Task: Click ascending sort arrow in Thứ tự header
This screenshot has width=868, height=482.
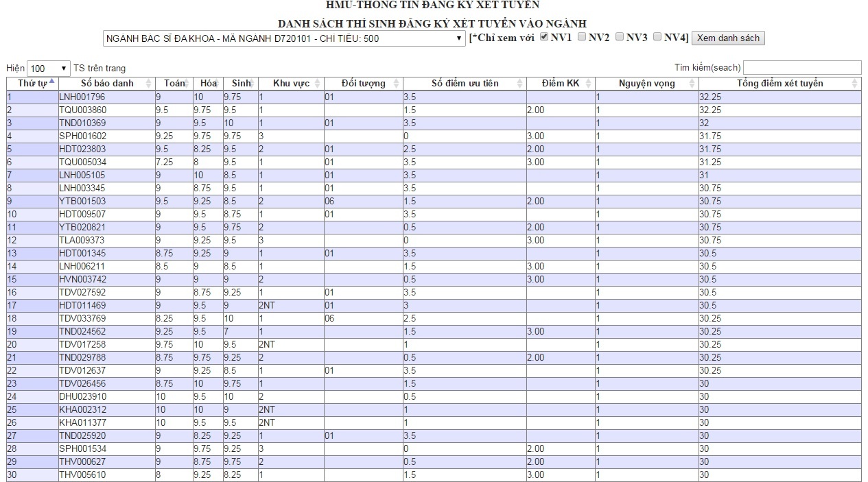Action: 52,82
